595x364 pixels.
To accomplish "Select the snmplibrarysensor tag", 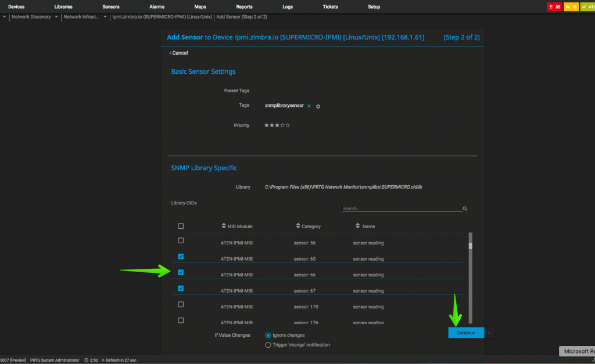I will tap(284, 106).
